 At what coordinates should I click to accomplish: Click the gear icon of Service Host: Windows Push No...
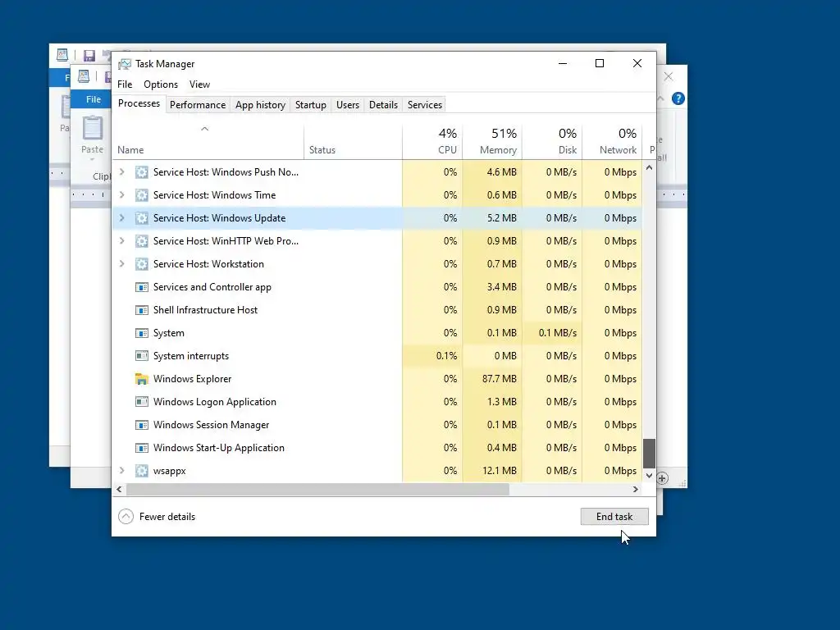pyautogui.click(x=141, y=172)
